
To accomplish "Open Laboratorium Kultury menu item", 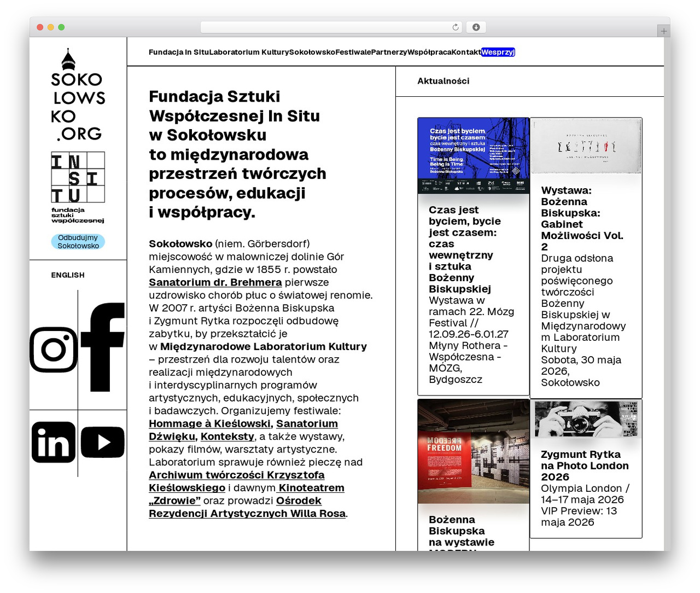I will pyautogui.click(x=249, y=52).
